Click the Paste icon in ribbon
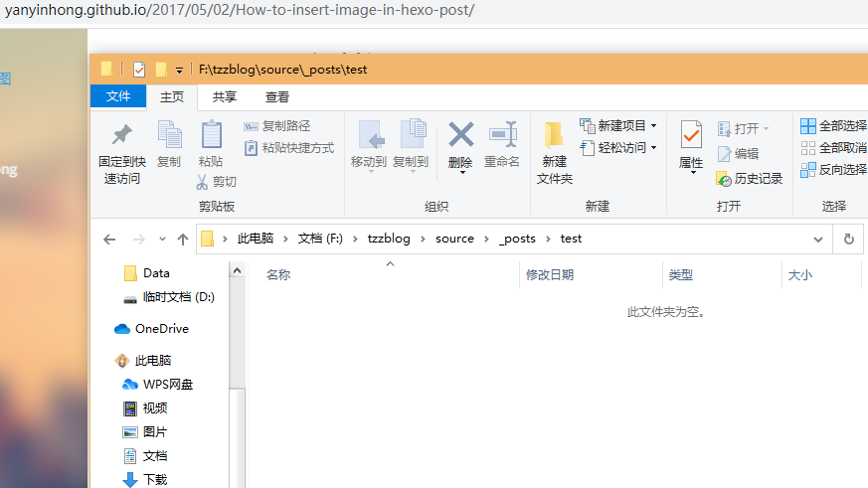Screen dimensions: 868x488 click(x=211, y=135)
